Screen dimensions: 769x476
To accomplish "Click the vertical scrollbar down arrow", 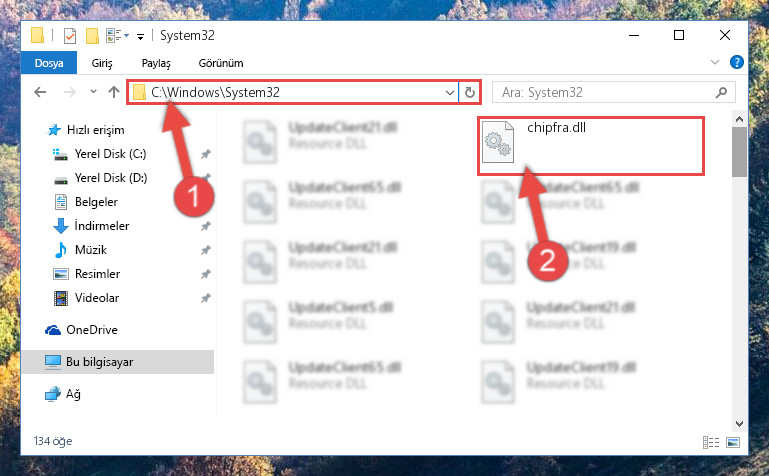I will click(739, 424).
